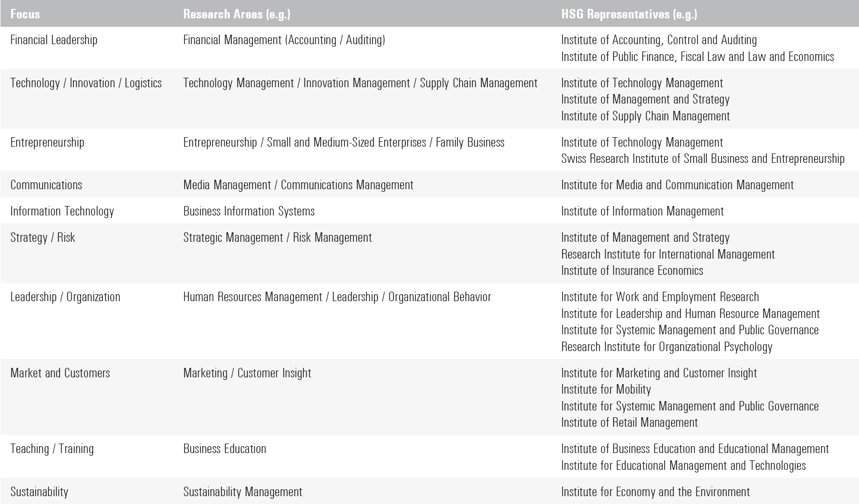
Task: Open Swiss Research Institute of Small Business
Action: tap(702, 159)
